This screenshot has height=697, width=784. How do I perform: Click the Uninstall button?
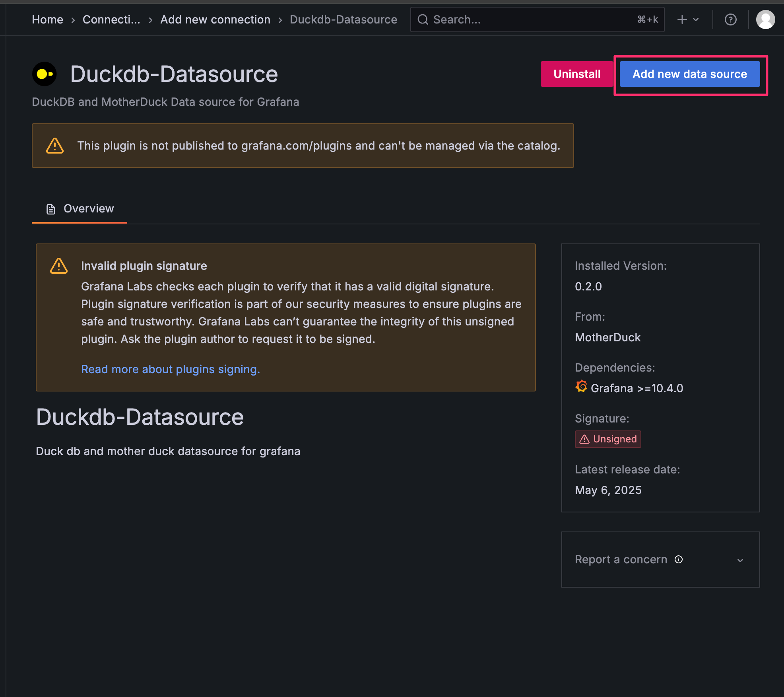(577, 74)
